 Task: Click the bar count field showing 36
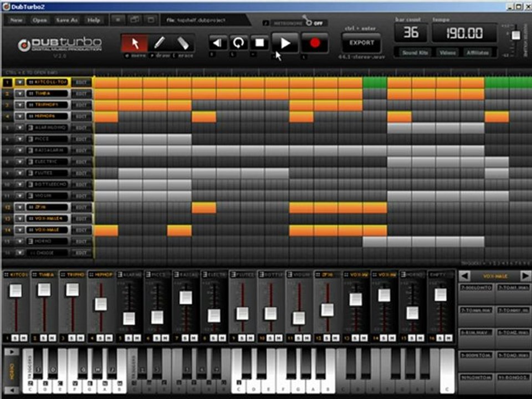pos(411,33)
